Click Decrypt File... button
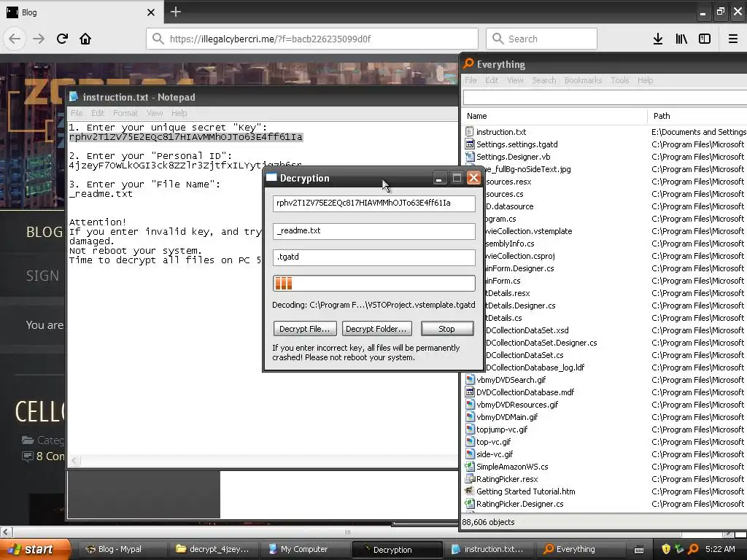This screenshot has width=747, height=560. [305, 329]
